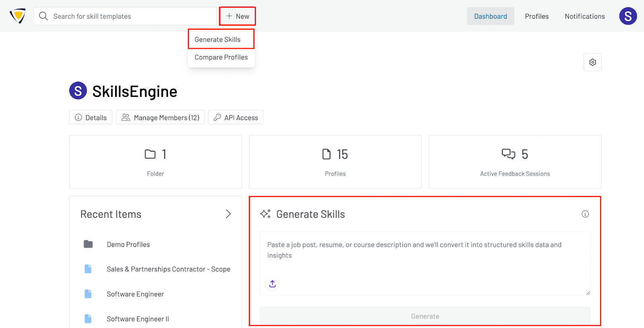Click the upload file icon in text area
This screenshot has width=644, height=328.
point(272,284)
